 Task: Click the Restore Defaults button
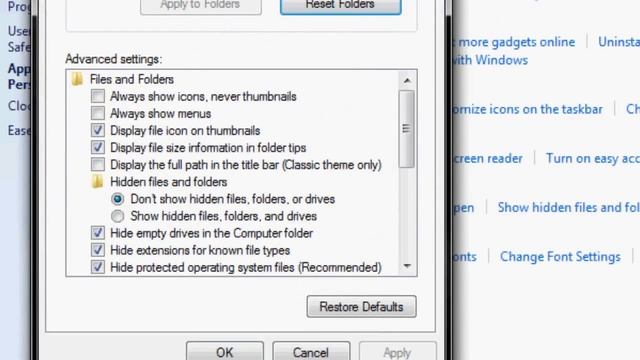point(362,307)
